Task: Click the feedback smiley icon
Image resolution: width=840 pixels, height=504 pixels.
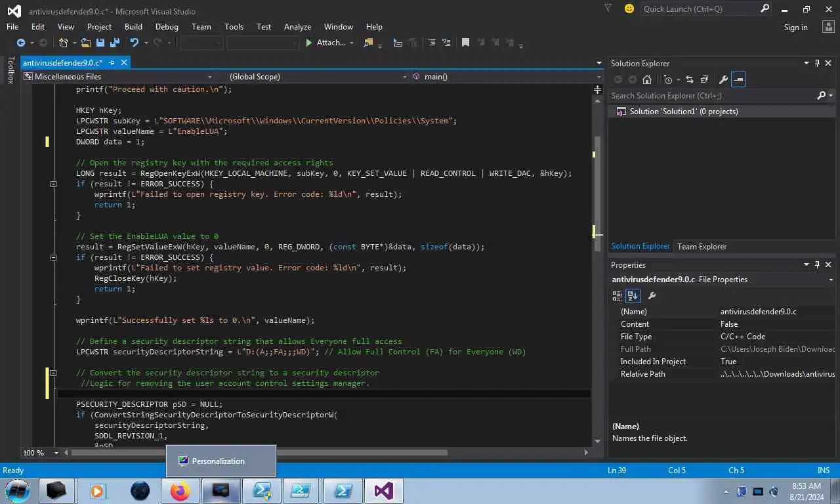Action: (x=629, y=9)
